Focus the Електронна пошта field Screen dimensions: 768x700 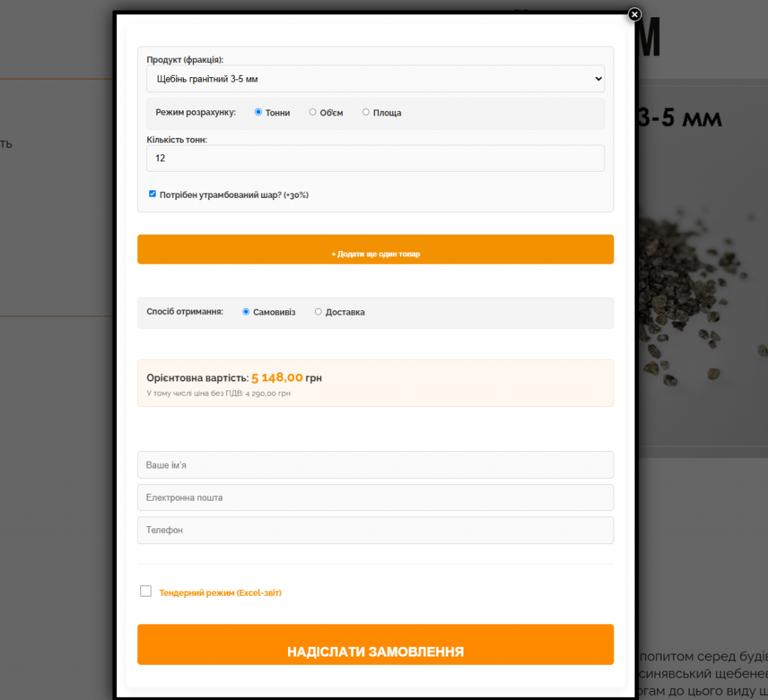[376, 498]
